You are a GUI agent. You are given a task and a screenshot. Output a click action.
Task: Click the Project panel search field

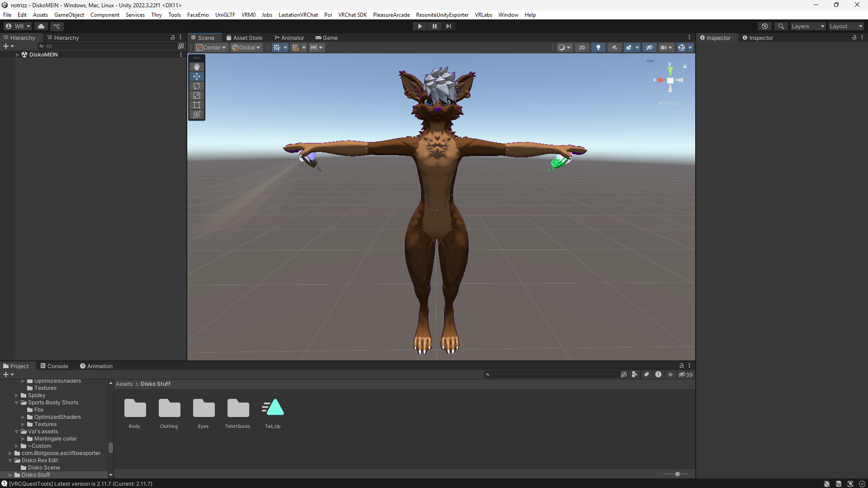552,374
